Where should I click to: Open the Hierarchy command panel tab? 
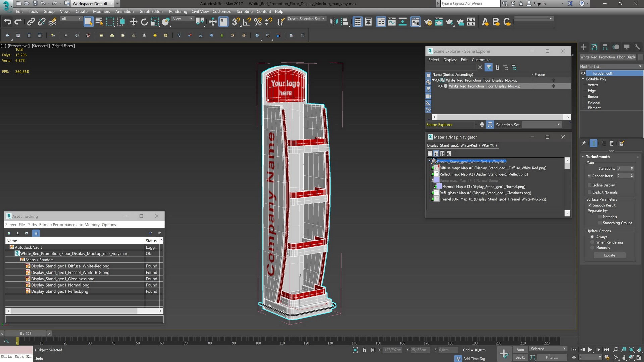(605, 47)
